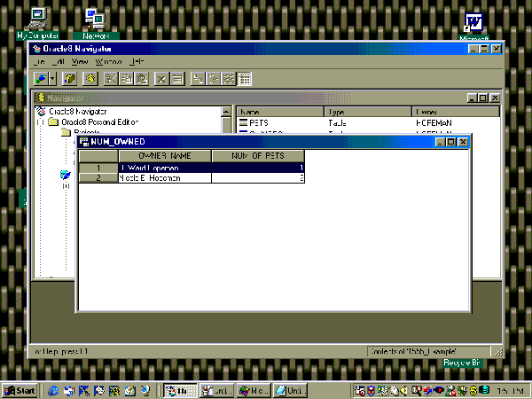Click the Properties sheet toolbar icon
Screen dimensions: 532x399
click(x=177, y=79)
